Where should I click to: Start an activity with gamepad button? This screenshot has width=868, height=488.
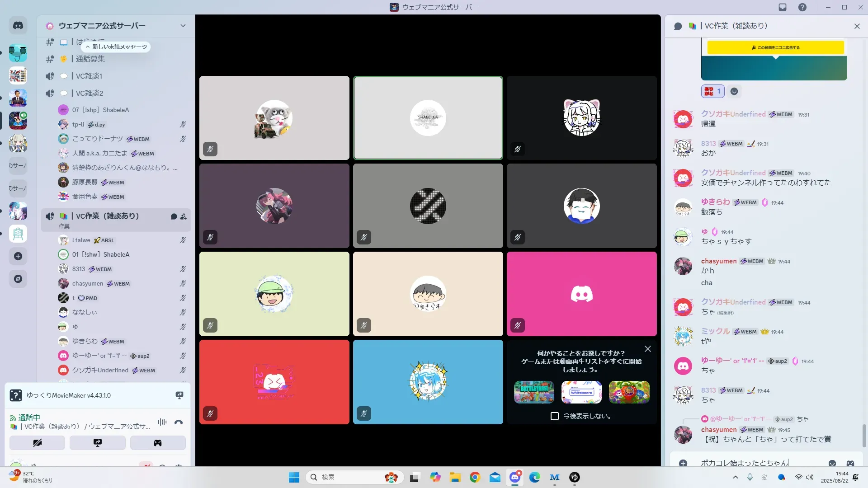tap(158, 443)
